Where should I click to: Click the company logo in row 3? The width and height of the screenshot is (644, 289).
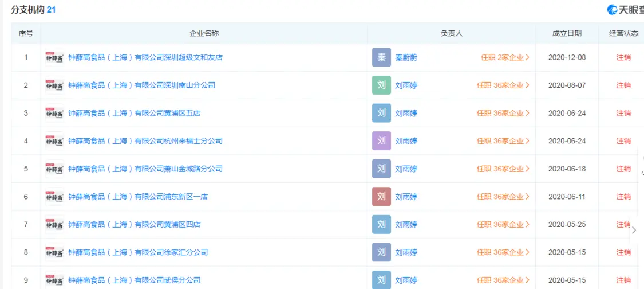54,113
